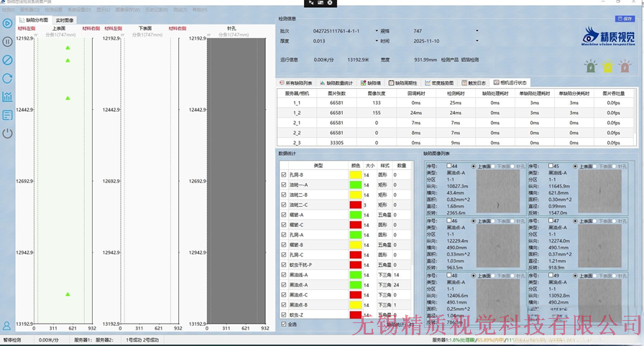Open defect 45 image thumbnail
Viewport: 644px width, 346px height.
[599, 192]
